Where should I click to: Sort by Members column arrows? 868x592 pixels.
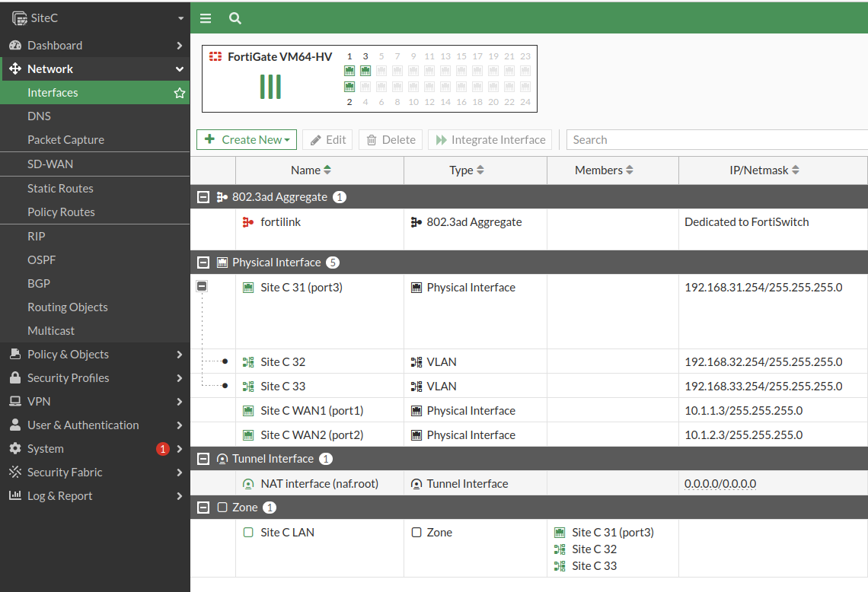tap(630, 170)
